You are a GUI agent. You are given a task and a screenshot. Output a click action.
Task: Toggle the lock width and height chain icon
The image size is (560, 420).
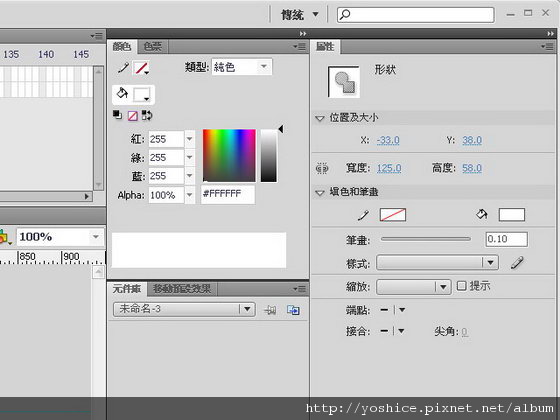(x=322, y=168)
